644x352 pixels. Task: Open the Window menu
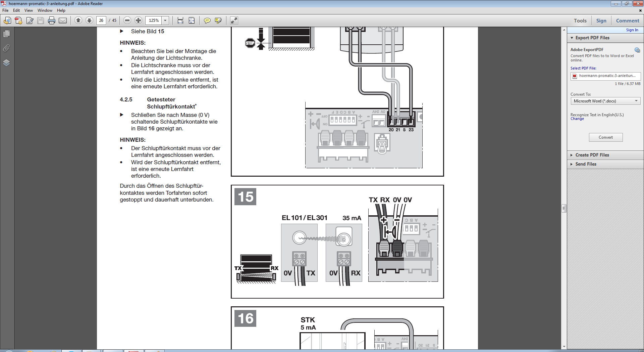pyautogui.click(x=45, y=10)
